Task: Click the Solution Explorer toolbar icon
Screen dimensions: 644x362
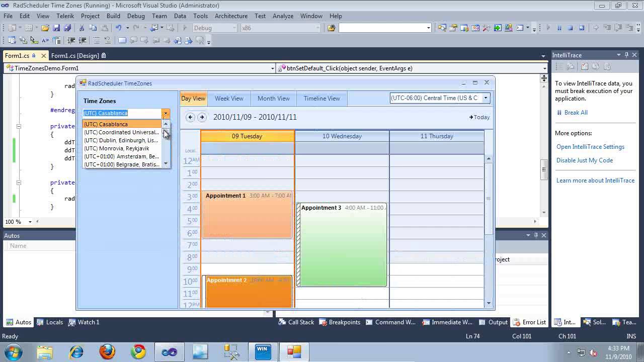Action: tap(442, 28)
